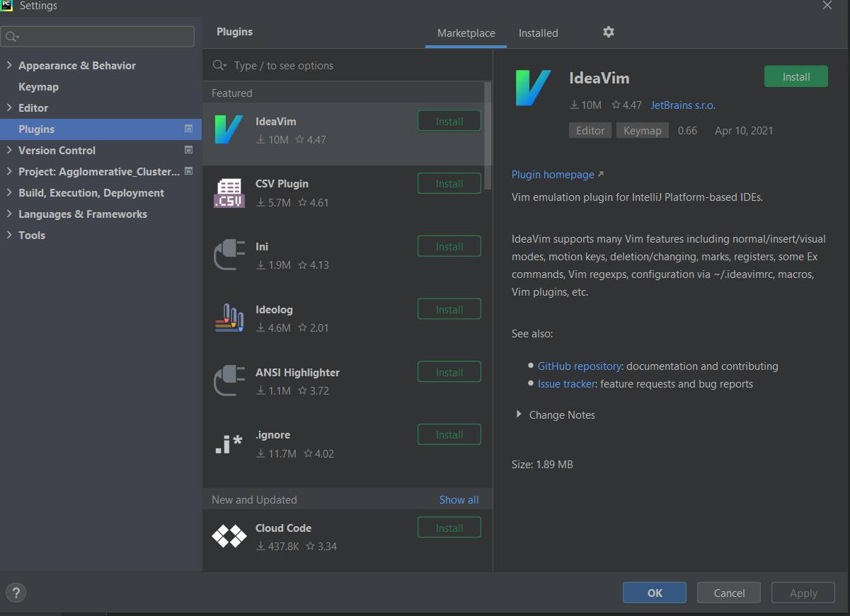Install the Ideolog plugin
This screenshot has height=616, width=850.
pyautogui.click(x=449, y=309)
